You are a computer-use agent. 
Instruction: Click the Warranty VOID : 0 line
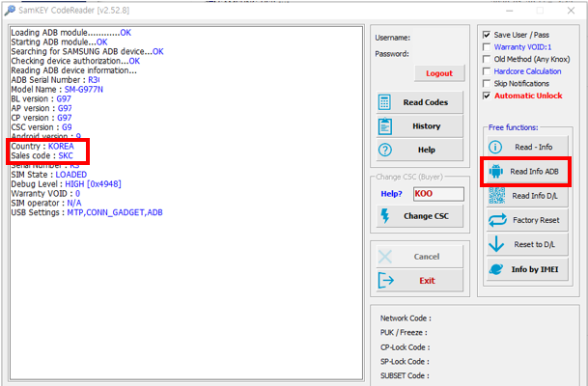coord(45,194)
